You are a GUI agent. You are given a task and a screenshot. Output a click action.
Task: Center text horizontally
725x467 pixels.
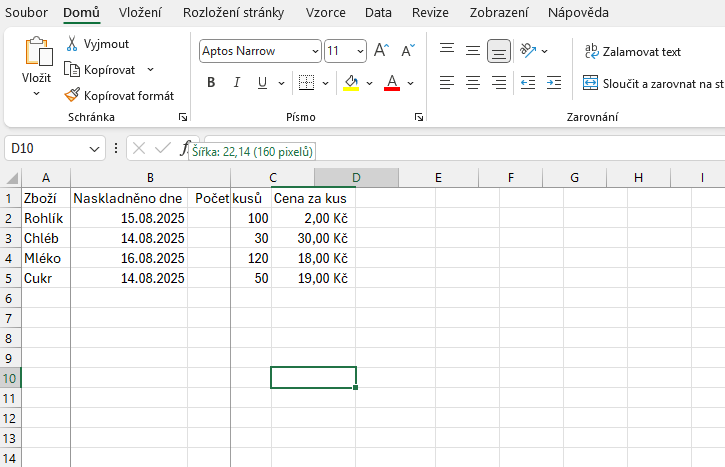point(473,83)
